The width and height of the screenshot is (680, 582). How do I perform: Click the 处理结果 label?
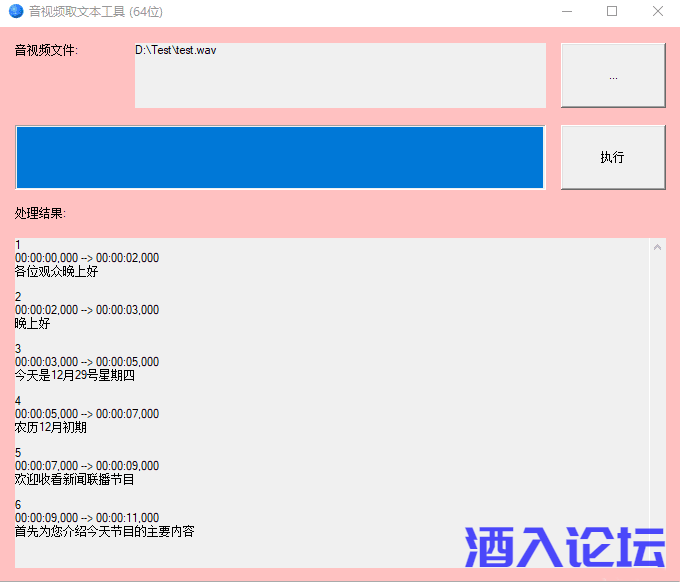point(40,213)
